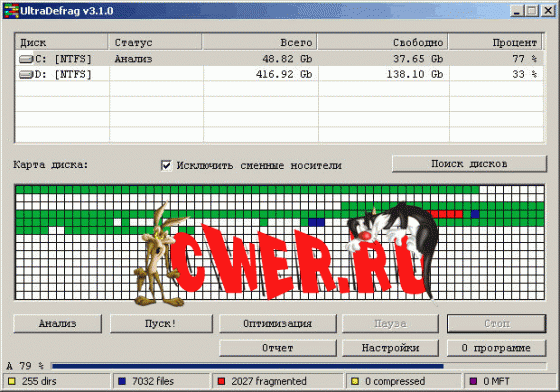The width and height of the screenshot is (560, 392).
Task: Start defragmentation with the Пуск! button
Action: pyautogui.click(x=161, y=323)
